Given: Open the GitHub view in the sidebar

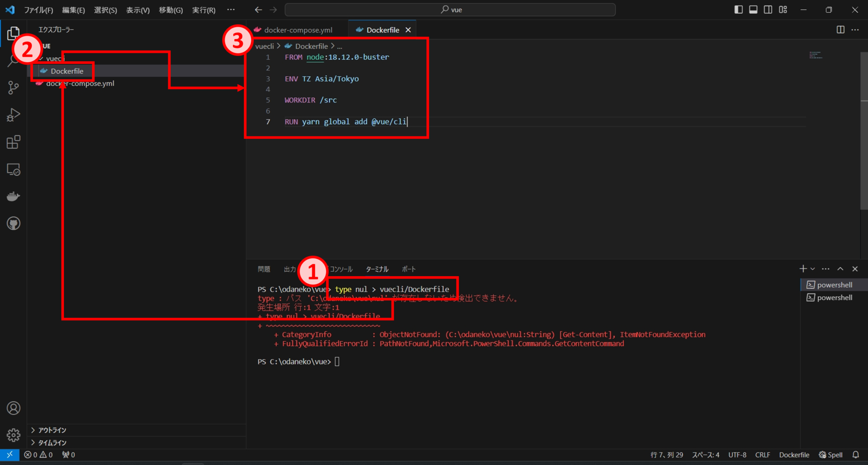Looking at the screenshot, I should [x=14, y=223].
